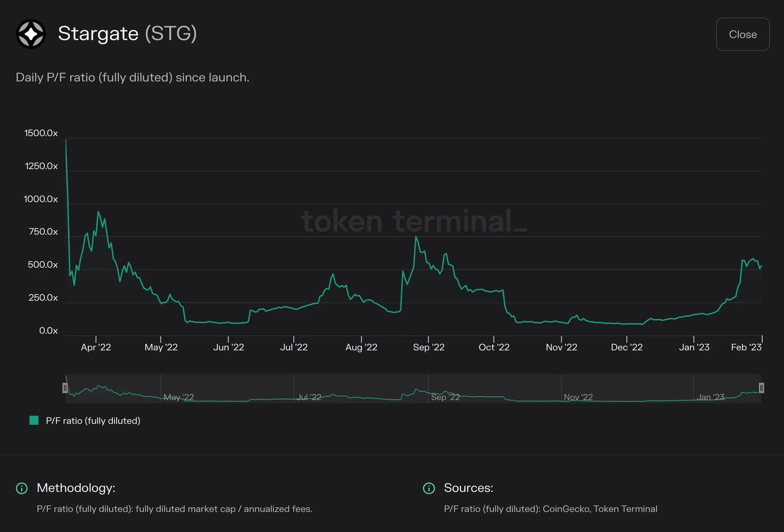Click the right range slider handle
Viewport: 784px width, 532px height.
coord(761,388)
